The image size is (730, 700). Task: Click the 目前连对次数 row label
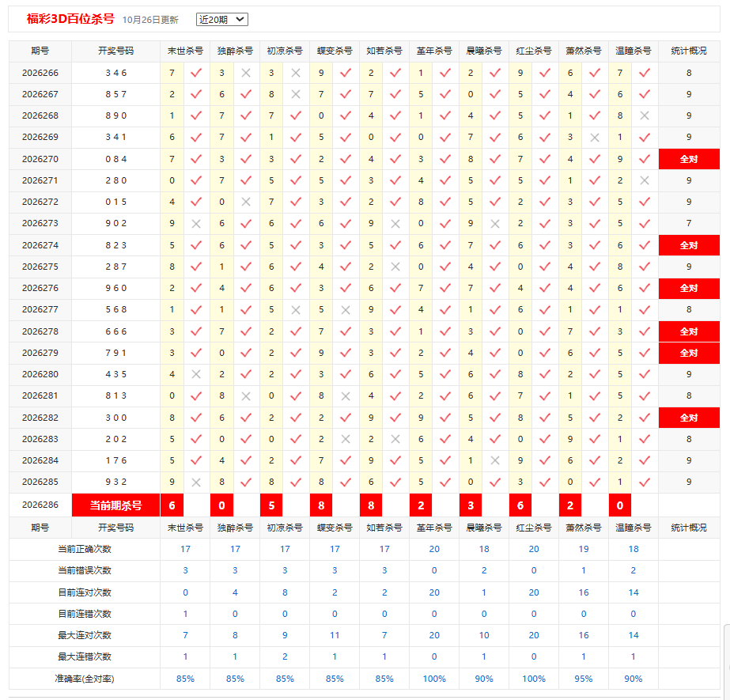coord(85,592)
